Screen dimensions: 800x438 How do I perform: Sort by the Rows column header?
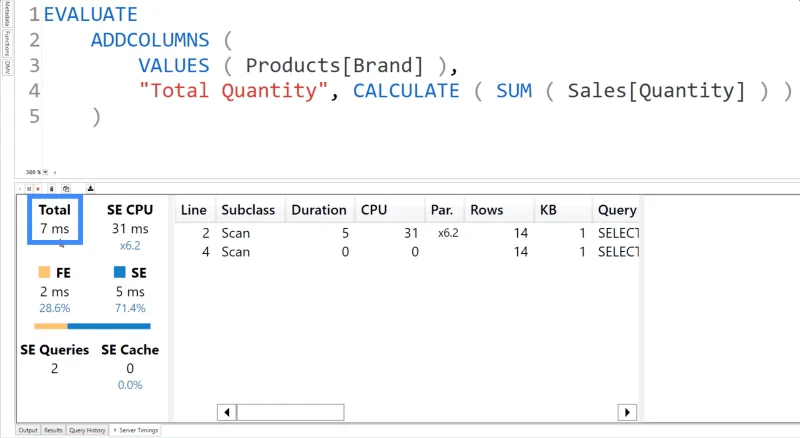[x=499, y=210]
